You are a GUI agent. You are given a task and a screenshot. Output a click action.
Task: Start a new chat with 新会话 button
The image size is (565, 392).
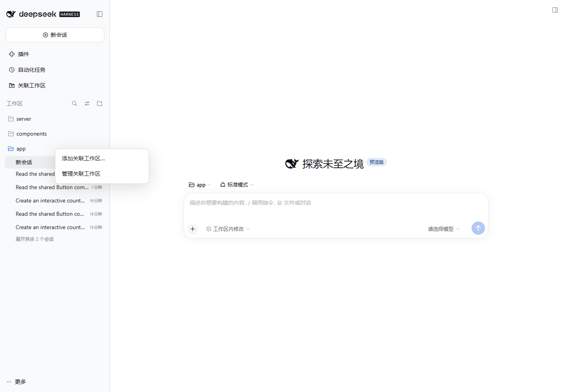(55, 35)
